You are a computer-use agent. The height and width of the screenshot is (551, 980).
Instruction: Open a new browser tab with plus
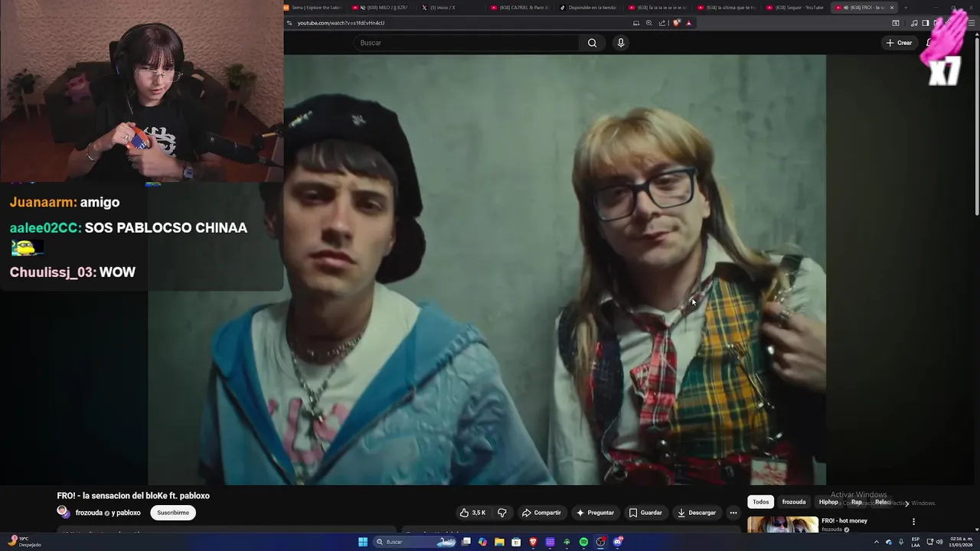coord(906,8)
